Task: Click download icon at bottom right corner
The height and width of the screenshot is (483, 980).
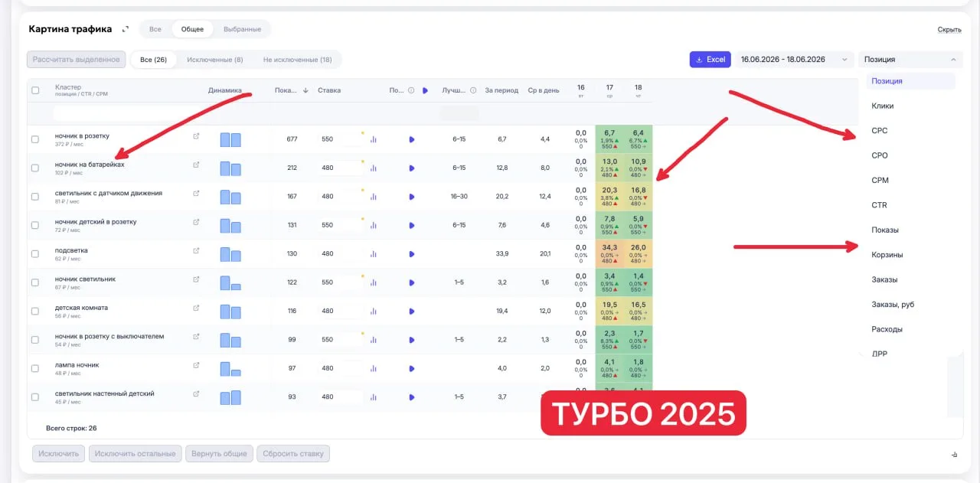Action: tap(955, 454)
